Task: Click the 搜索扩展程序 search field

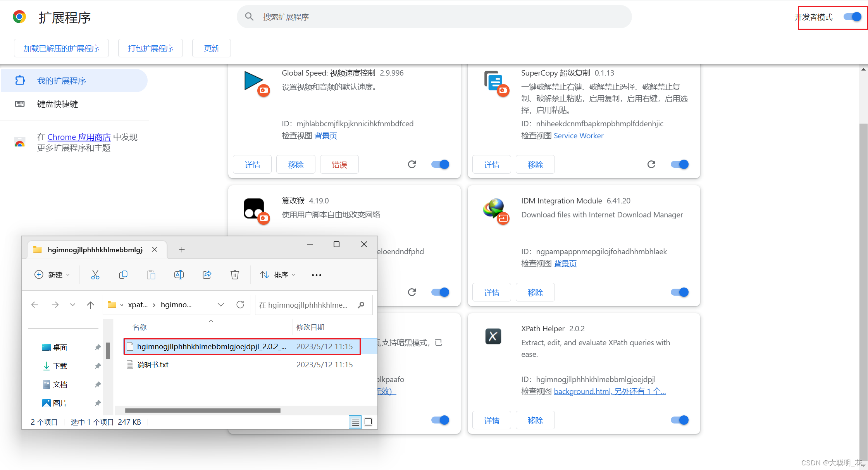Action: tap(434, 17)
